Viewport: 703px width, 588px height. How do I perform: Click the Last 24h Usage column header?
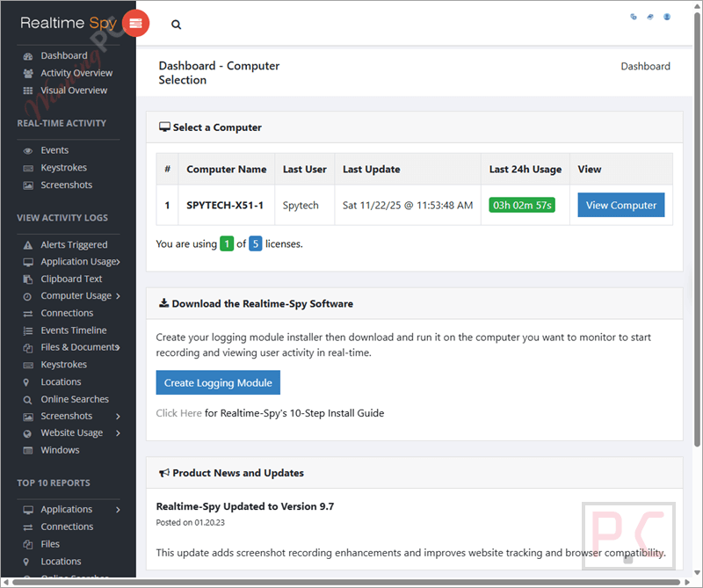click(525, 170)
